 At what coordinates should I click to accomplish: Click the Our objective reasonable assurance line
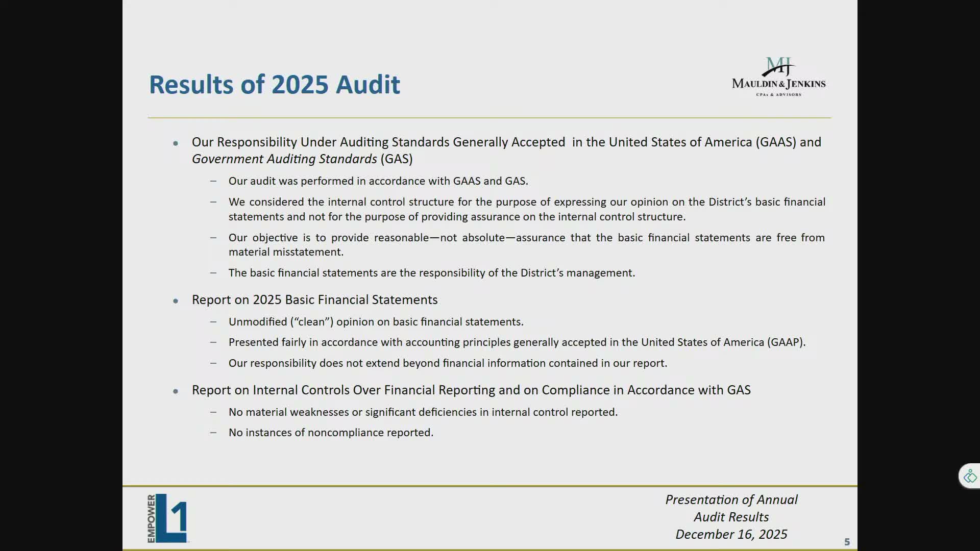point(526,238)
